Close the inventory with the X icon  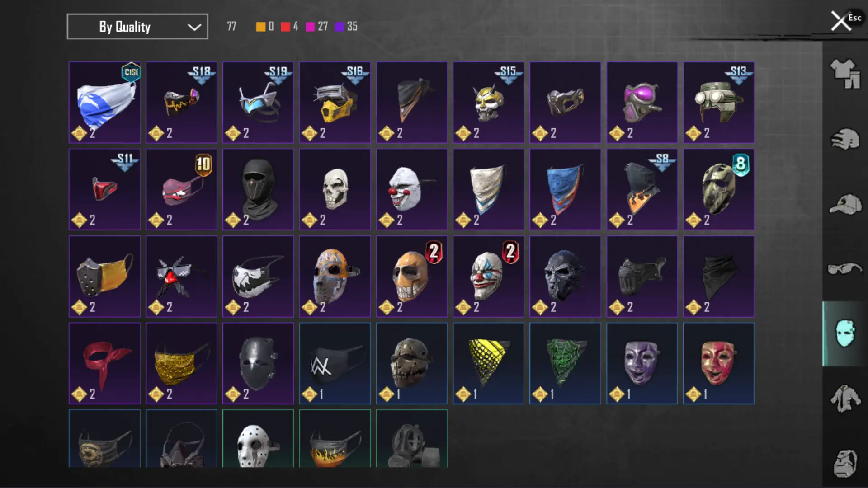tap(841, 21)
